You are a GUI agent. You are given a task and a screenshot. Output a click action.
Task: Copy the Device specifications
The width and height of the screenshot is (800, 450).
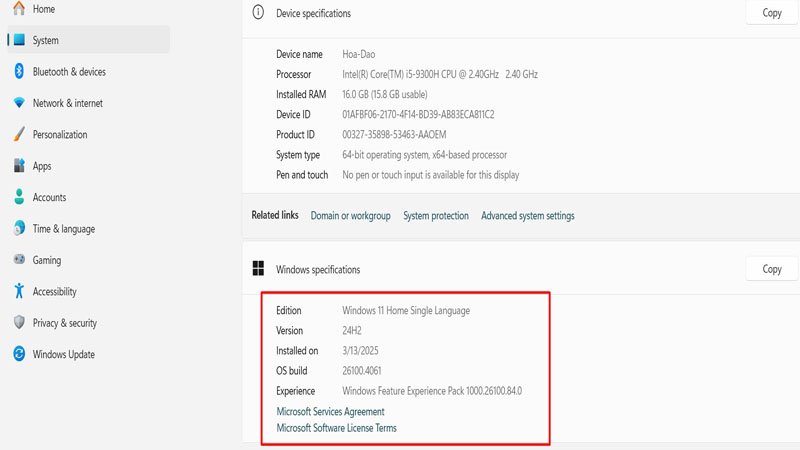pos(771,13)
